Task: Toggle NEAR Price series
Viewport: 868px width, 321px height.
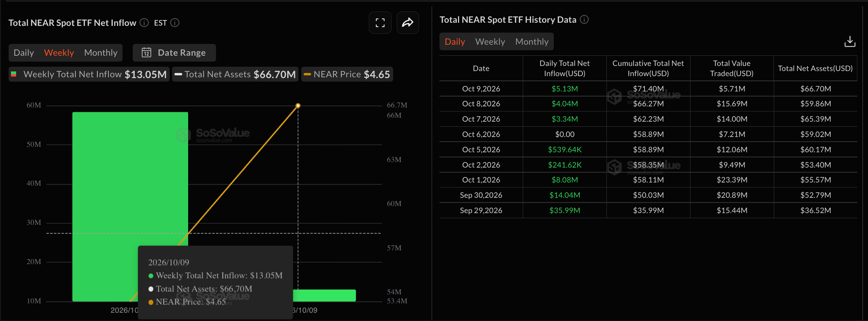Action: (x=347, y=74)
